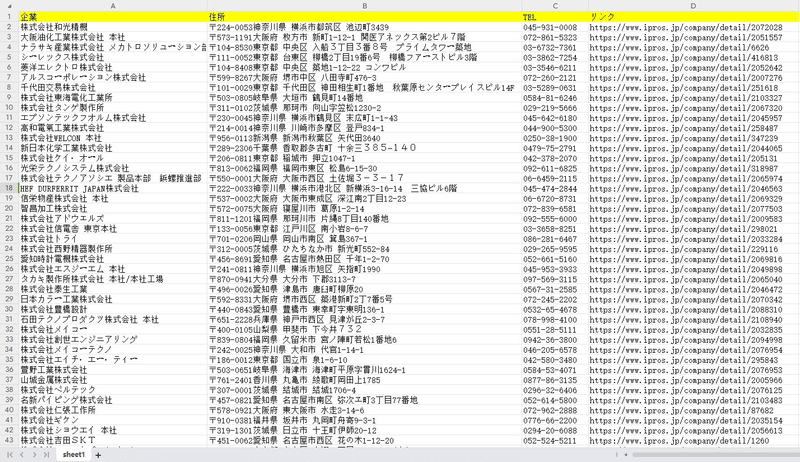Viewport: 800px width, 462px height.
Task: Select column D header
Action: point(694,6)
